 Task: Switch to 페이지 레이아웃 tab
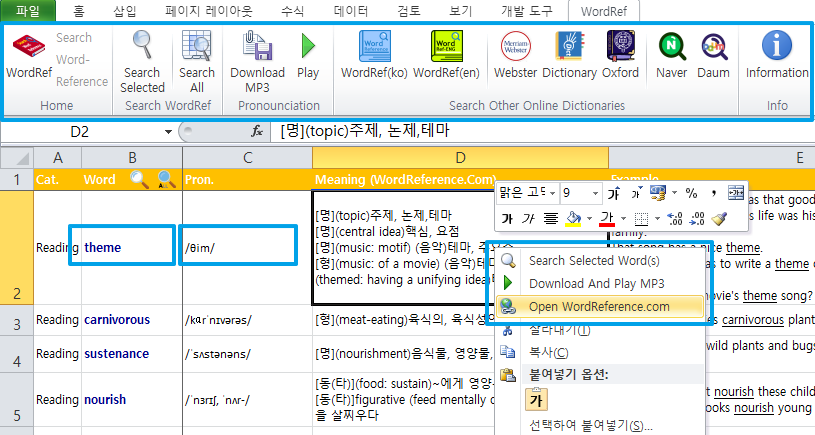209,11
